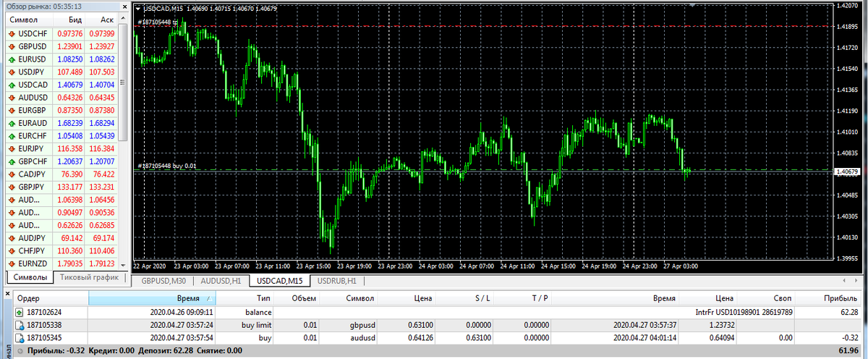
Task: Click the EURUSD bid 1.08250
Action: pos(69,59)
